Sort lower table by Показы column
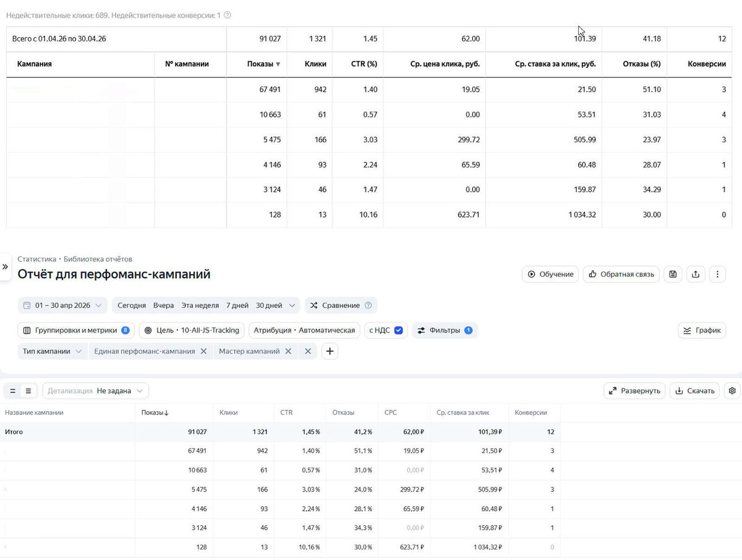Image resolution: width=742 pixels, height=560 pixels. coord(155,412)
